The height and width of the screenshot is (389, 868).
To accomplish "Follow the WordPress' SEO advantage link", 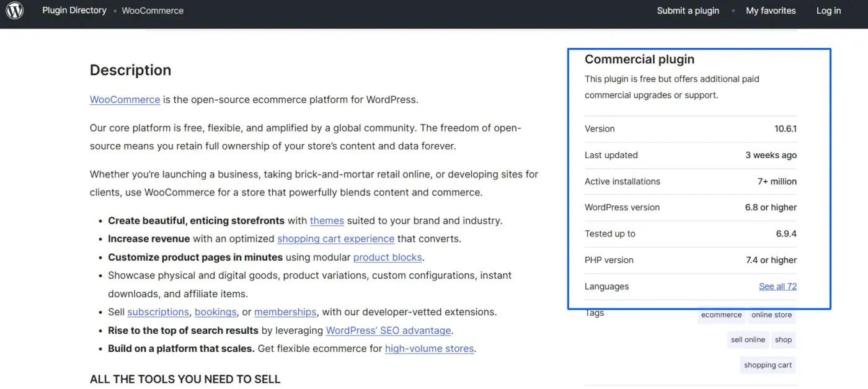I will tap(388, 330).
